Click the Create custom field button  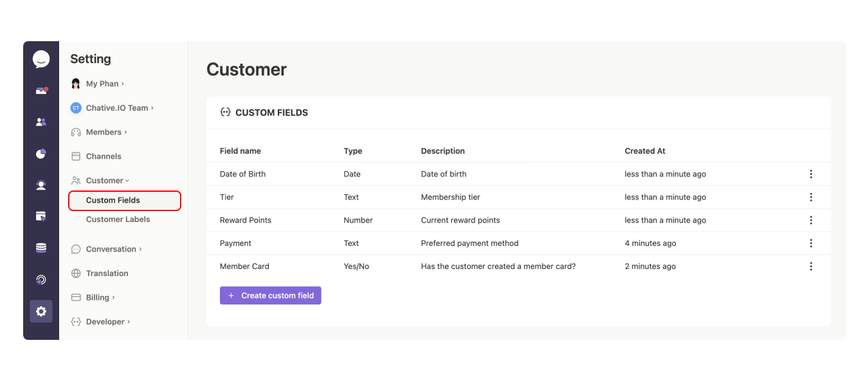pos(270,295)
